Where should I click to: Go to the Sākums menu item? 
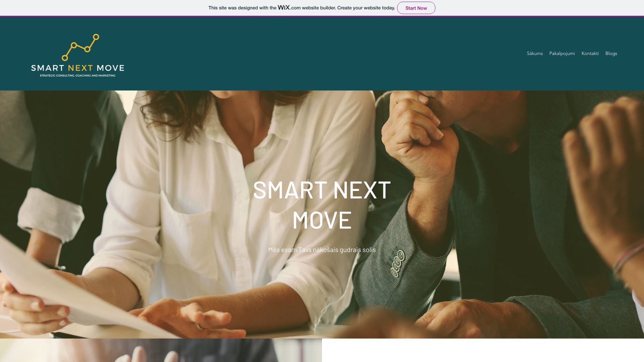coord(535,54)
